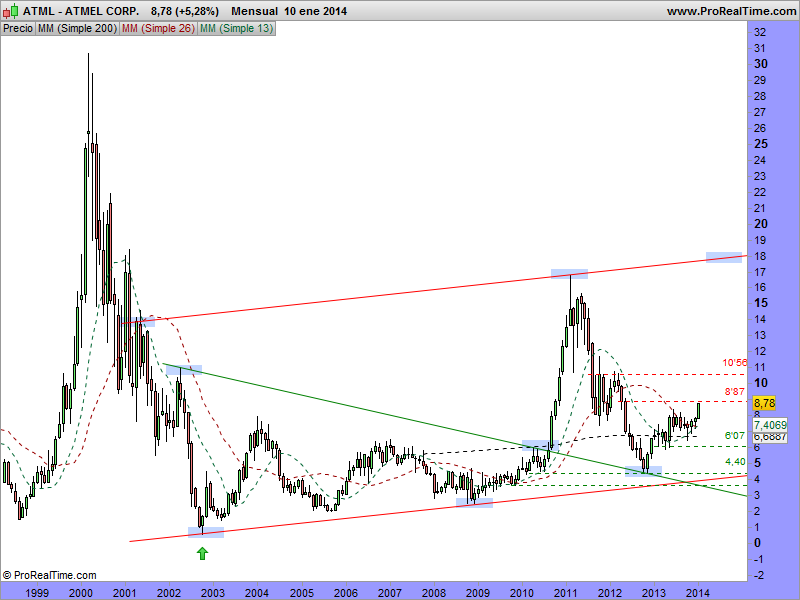Click the bold 30 price axis label
Screen dimensions: 800x600
761,64
